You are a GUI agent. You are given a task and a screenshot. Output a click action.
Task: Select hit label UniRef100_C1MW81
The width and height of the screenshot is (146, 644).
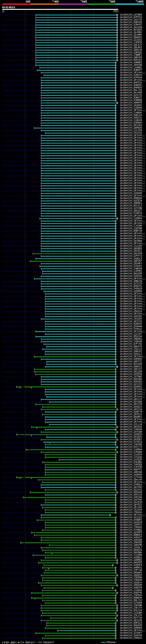131,67
